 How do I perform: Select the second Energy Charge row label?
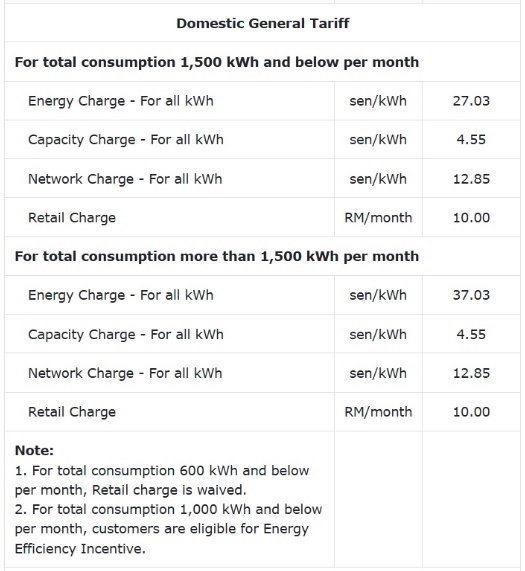tap(121, 295)
